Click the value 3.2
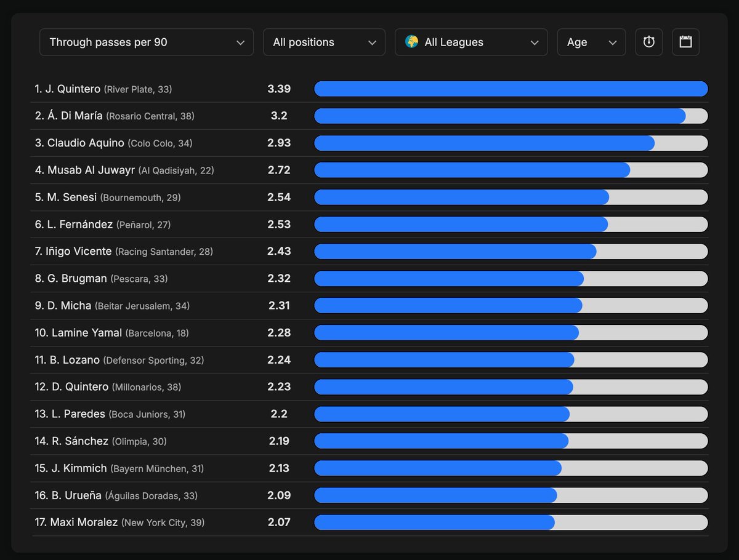 point(279,116)
